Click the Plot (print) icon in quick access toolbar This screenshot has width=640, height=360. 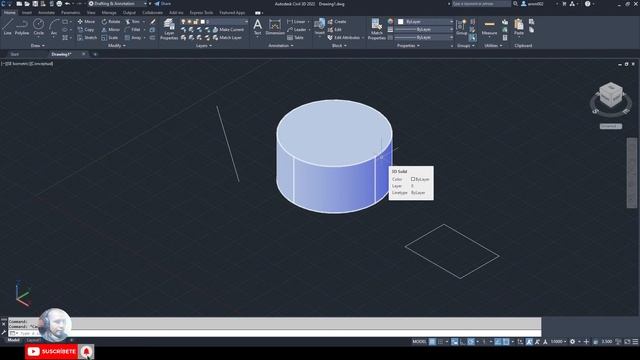click(x=59, y=4)
